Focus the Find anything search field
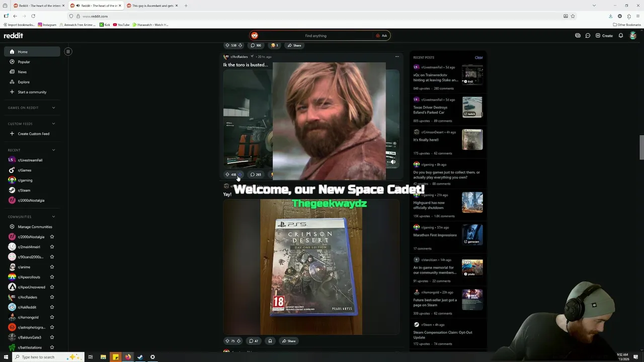 coord(315,36)
